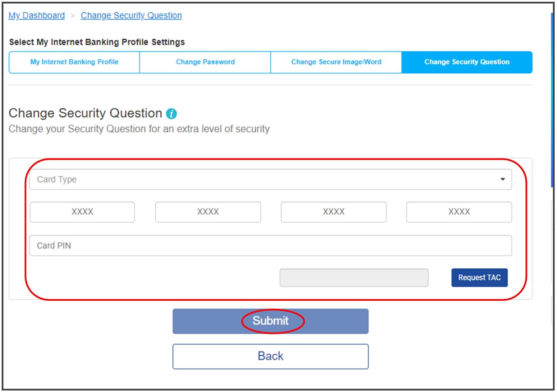Submit the security question form
The image size is (557, 392).
point(270,321)
